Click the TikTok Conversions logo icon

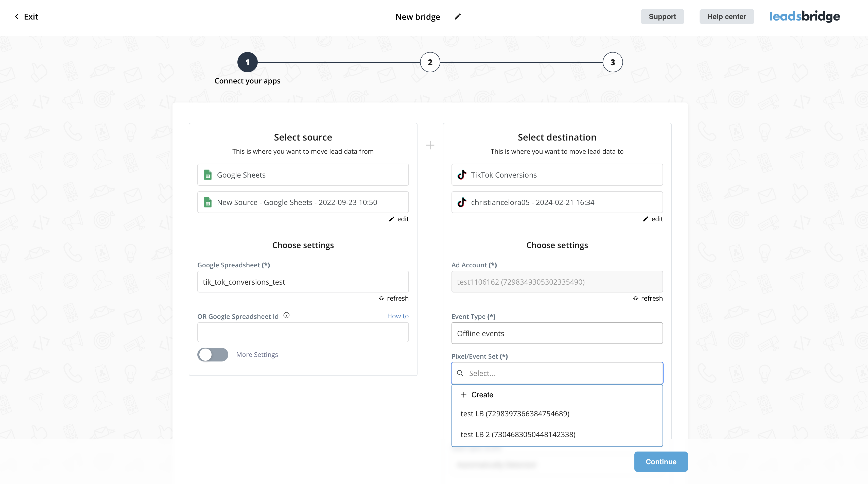(462, 175)
